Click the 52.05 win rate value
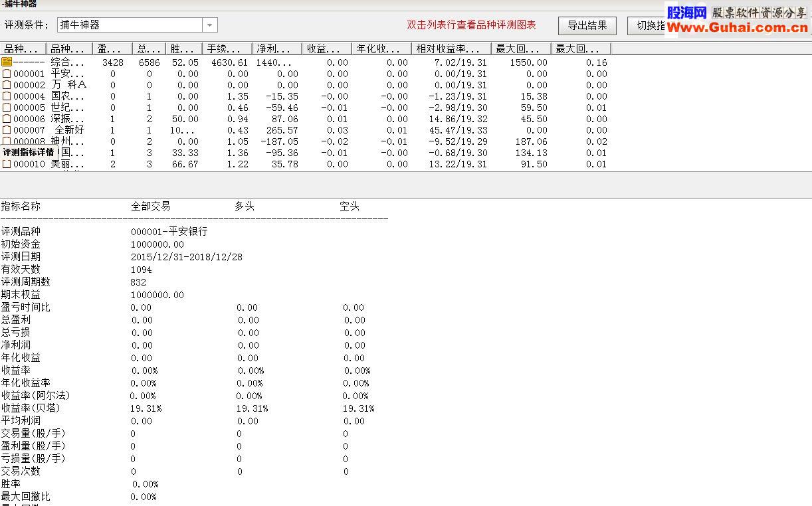The image size is (812, 506). [185, 62]
